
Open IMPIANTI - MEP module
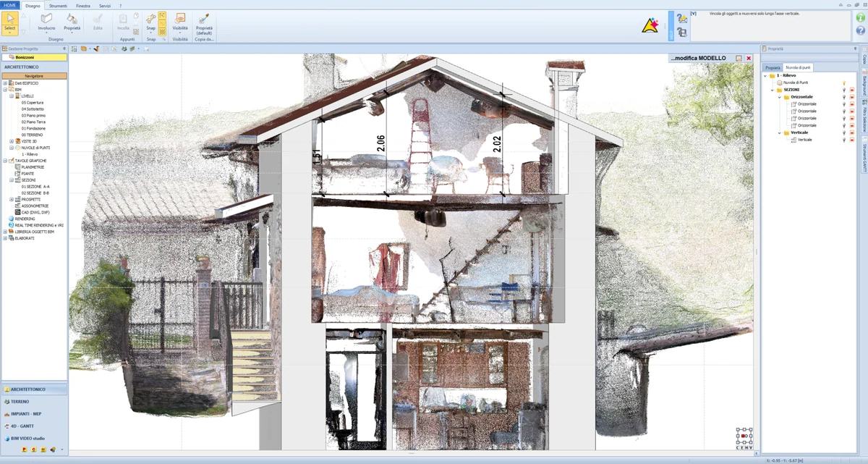point(34,413)
